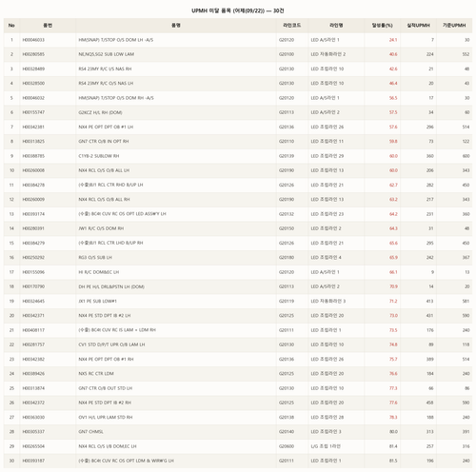
Task: Click the '달성률(%)' column header
Action: (x=383, y=26)
